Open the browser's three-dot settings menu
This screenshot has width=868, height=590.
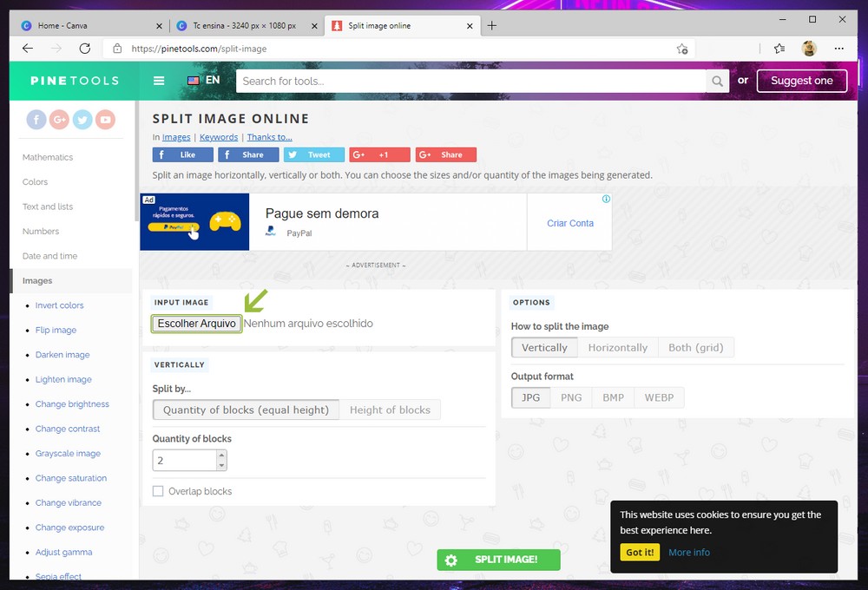(838, 49)
